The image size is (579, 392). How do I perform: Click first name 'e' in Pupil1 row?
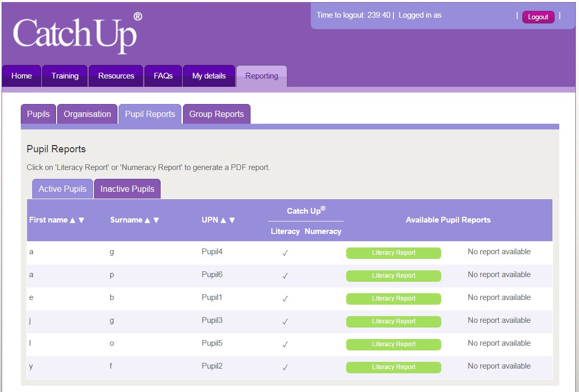(31, 298)
